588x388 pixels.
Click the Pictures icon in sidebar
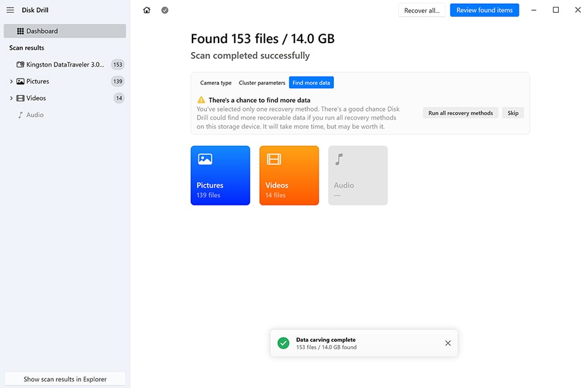(x=20, y=81)
